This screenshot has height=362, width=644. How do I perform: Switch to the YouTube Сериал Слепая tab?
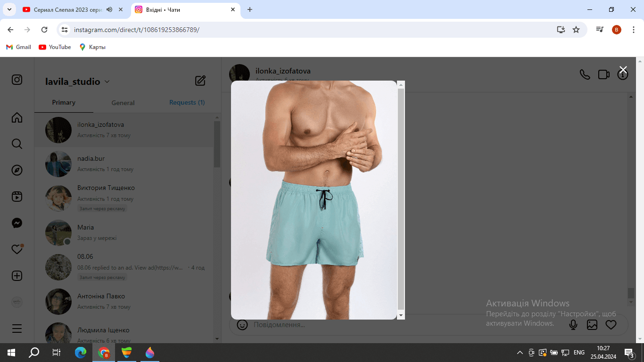click(x=68, y=9)
